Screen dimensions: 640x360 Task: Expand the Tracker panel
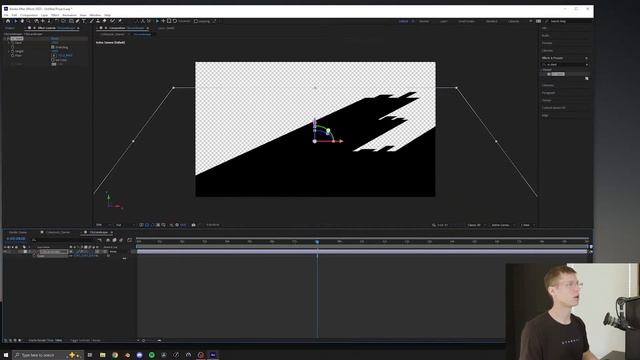pyautogui.click(x=547, y=100)
